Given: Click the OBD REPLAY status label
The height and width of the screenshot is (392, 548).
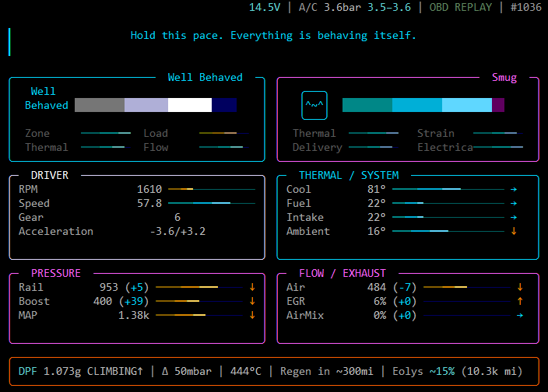Looking at the screenshot, I should coord(461,7).
